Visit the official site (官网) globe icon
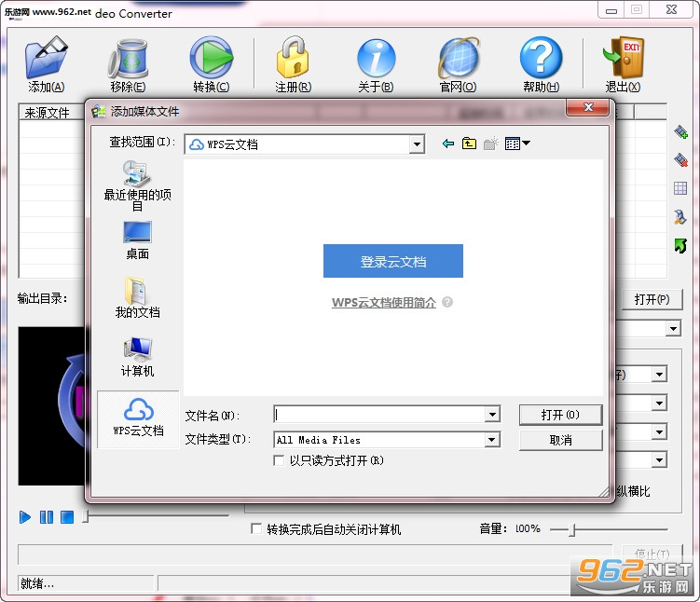Screen dimensions: 700x602 (459, 59)
